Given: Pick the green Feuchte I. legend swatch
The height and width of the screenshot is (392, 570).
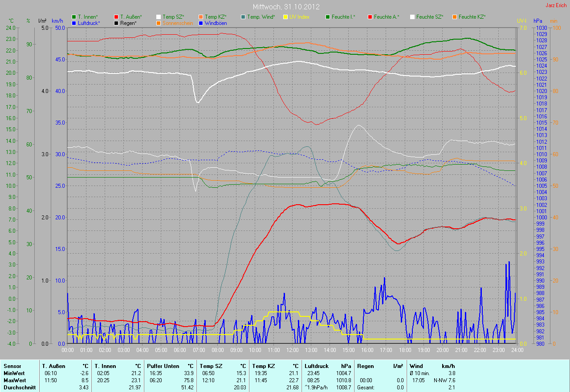Looking at the screenshot, I should [x=328, y=17].
